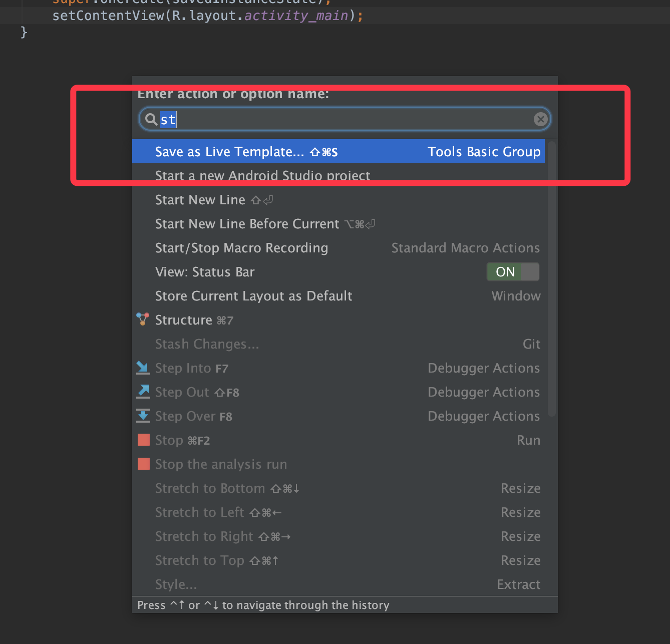Click the search magnifier icon

[x=151, y=119]
